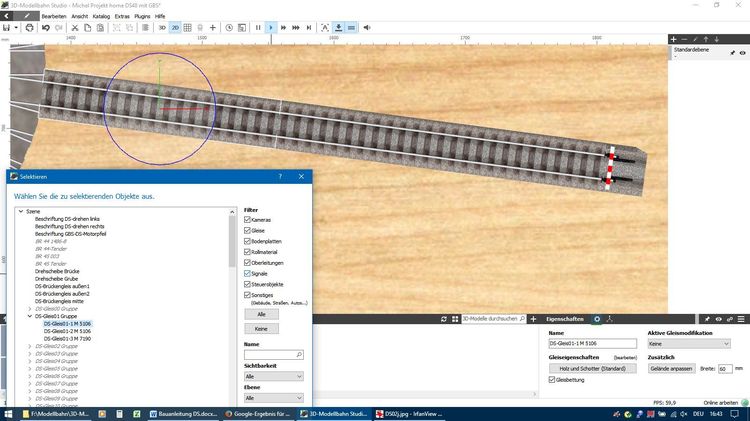The image size is (750, 421).
Task: Click the bearbeiten link next to Gleiseigenschaften
Action: [x=625, y=358]
